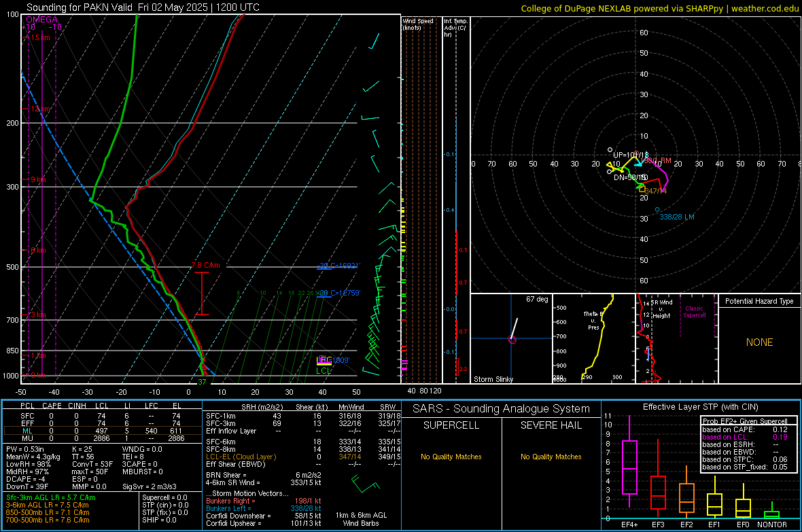
Task: Select the 'Prob EF2+ Given Supercell' legend heading
Action: click(x=745, y=421)
